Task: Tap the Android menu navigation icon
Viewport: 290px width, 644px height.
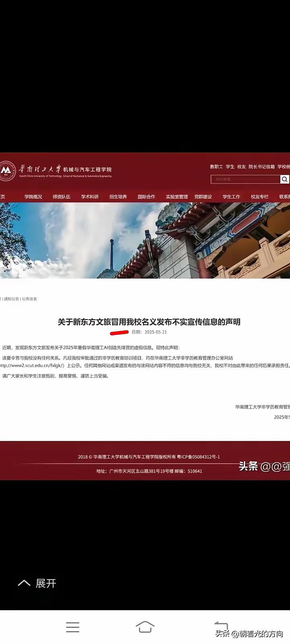Action: click(72, 627)
